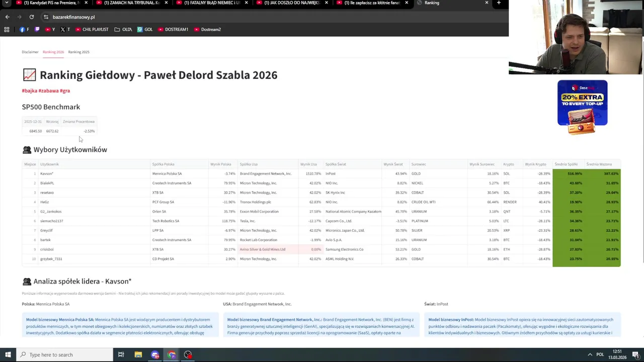
Task: Reload the bazarekfinansowy.pl page
Action: (31, 17)
